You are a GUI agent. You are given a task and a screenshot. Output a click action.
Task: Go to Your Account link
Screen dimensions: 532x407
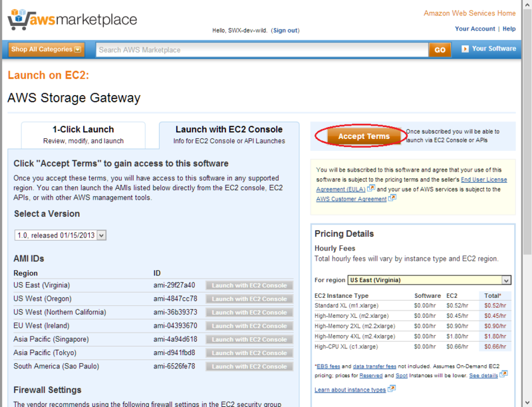[475, 29]
